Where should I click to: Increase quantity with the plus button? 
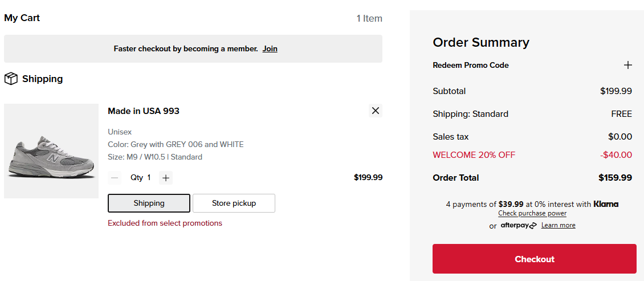point(166,178)
